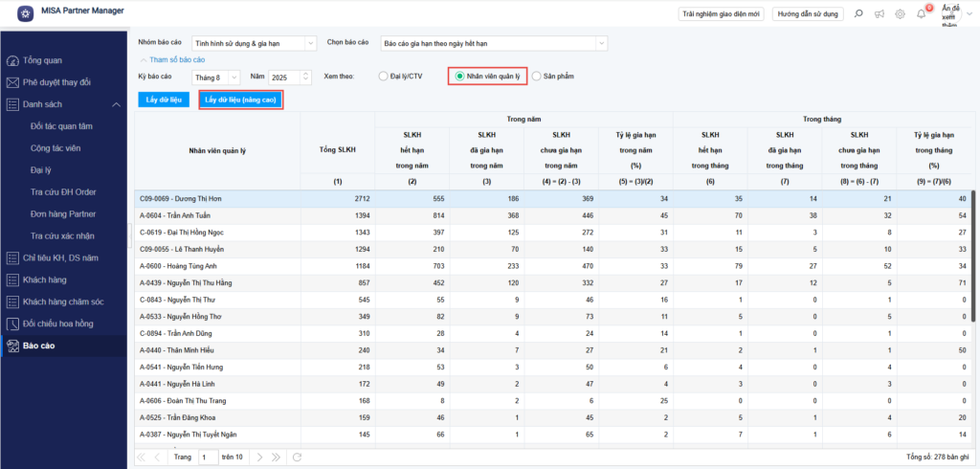Open the settings gear icon
Image resolution: width=980 pixels, height=469 pixels.
click(900, 13)
